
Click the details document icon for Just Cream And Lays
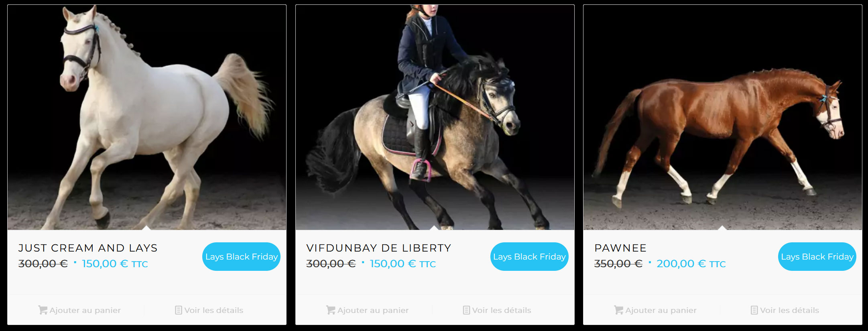[x=179, y=310]
